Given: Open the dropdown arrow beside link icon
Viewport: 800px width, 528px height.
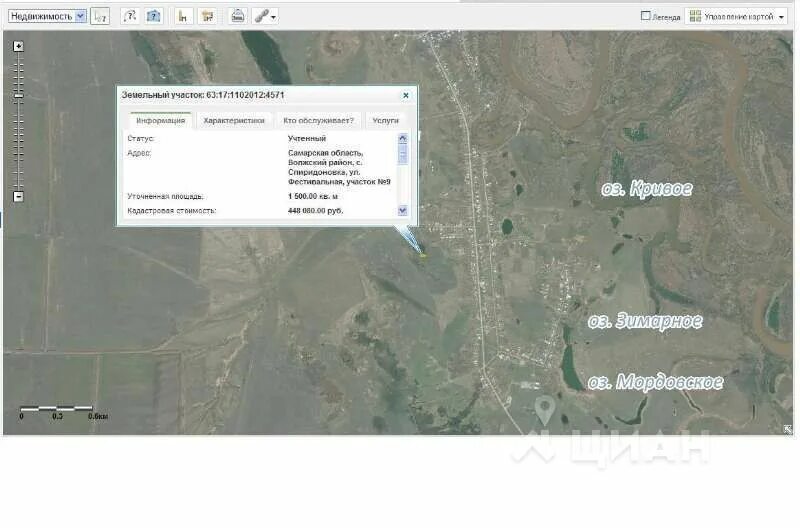Looking at the screenshot, I should click(x=273, y=17).
